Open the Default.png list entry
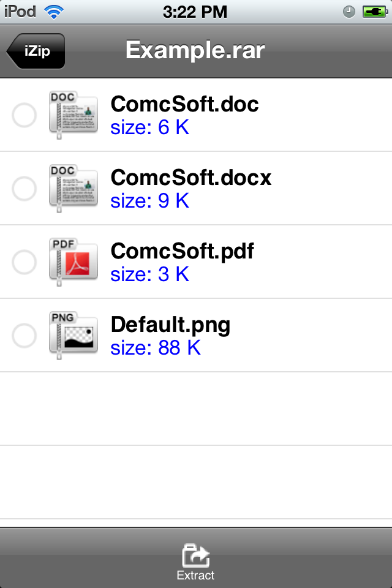Image resolution: width=392 pixels, height=588 pixels. [x=196, y=336]
